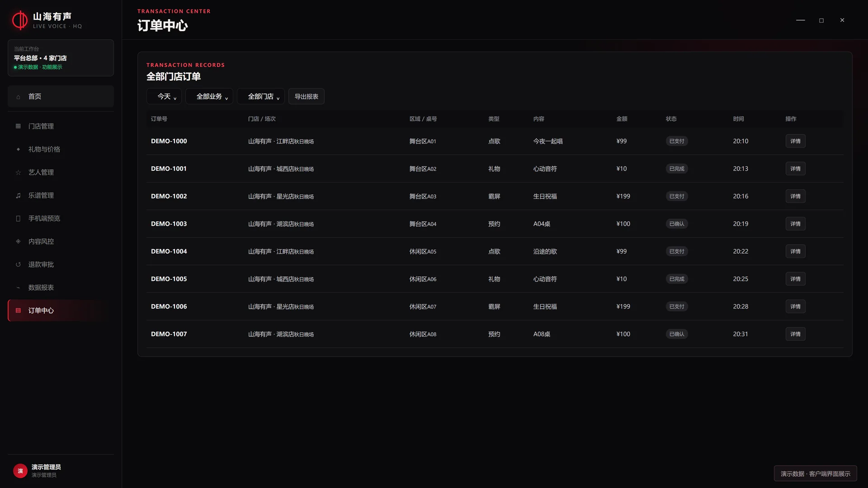Screen dimensions: 868x488
Task: Click the 金额 column header
Action: (622, 119)
